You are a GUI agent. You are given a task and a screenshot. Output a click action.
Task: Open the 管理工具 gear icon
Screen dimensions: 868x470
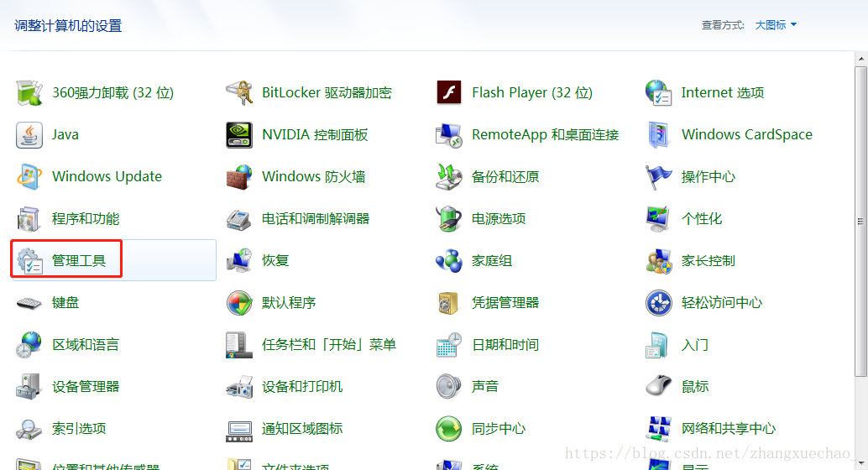click(x=29, y=261)
